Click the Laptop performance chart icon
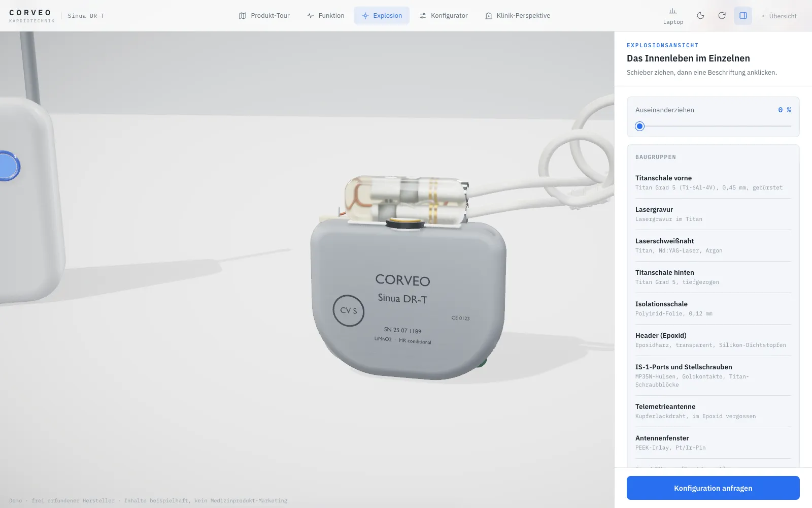 coord(673,16)
